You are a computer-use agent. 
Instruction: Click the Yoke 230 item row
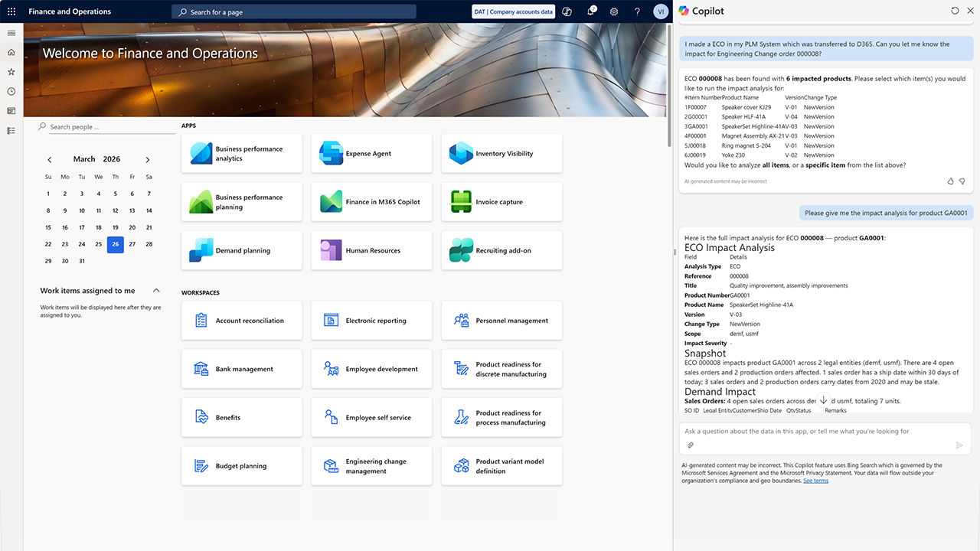coord(759,155)
